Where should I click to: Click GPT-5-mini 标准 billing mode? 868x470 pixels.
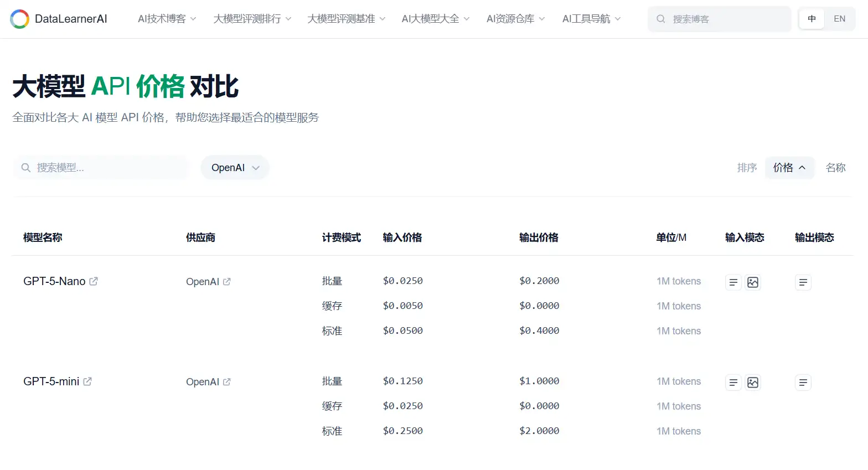(x=332, y=431)
